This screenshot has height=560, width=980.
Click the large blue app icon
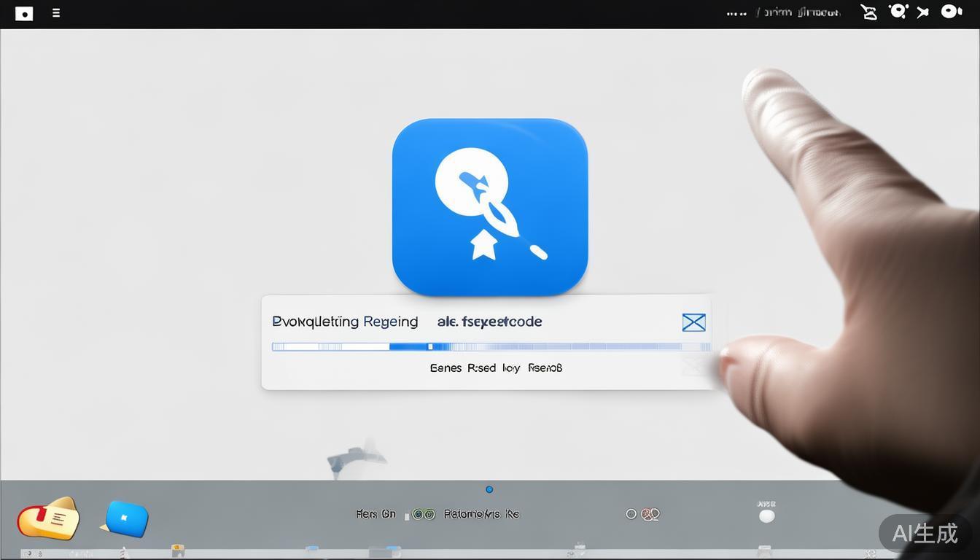[489, 206]
